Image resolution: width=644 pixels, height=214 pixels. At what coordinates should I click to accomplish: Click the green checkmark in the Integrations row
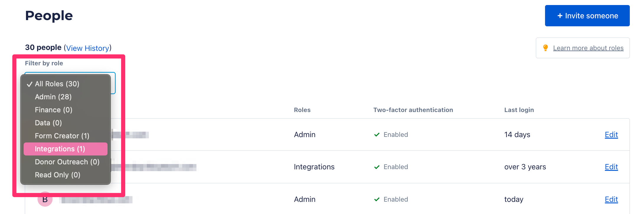pos(377,167)
